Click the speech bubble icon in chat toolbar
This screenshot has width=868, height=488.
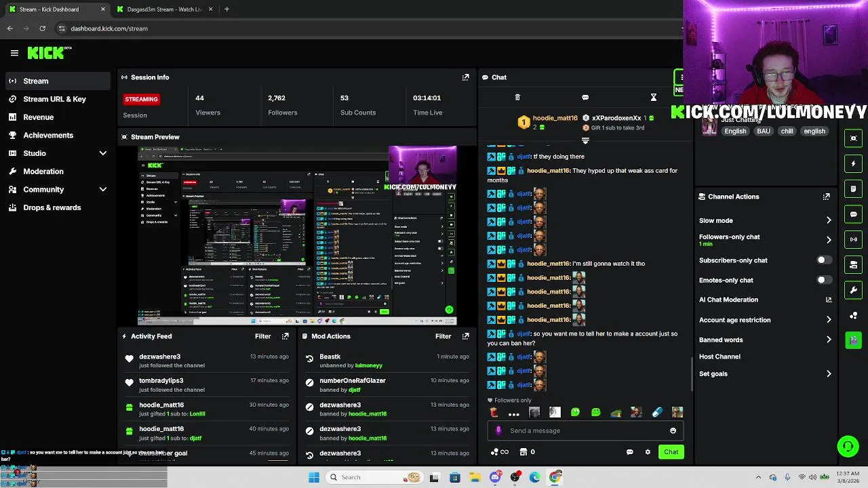click(x=585, y=98)
